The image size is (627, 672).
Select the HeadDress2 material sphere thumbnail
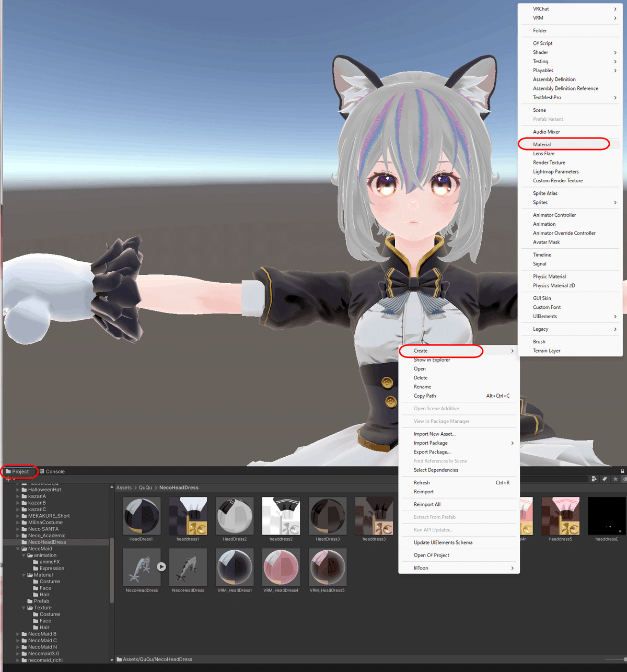click(x=235, y=516)
